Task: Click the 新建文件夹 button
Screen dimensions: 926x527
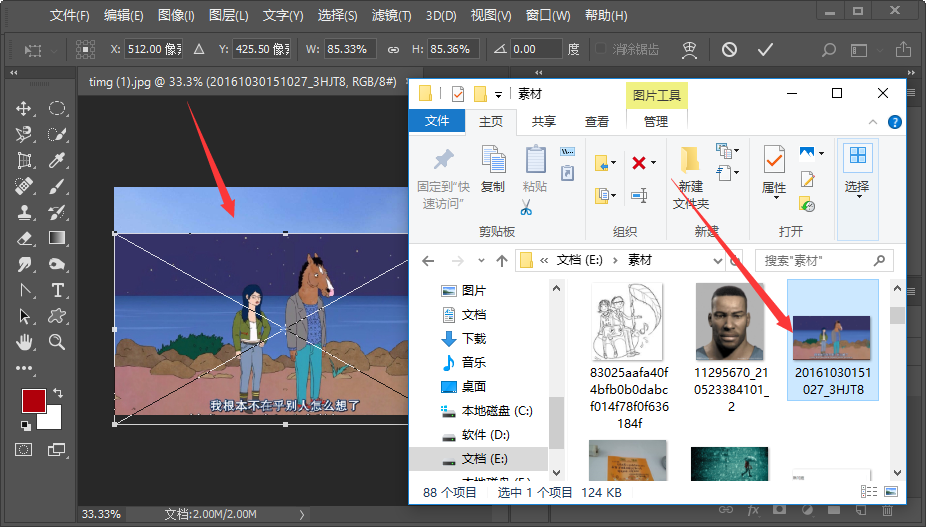Action: click(690, 178)
